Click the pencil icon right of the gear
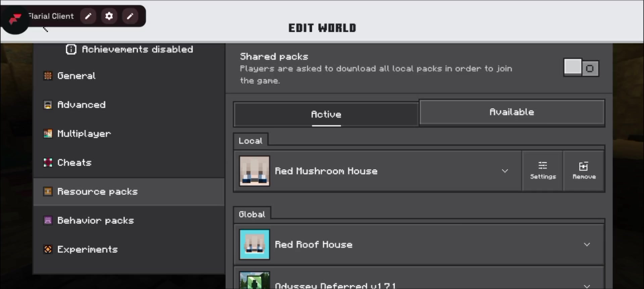 pyautogui.click(x=130, y=16)
